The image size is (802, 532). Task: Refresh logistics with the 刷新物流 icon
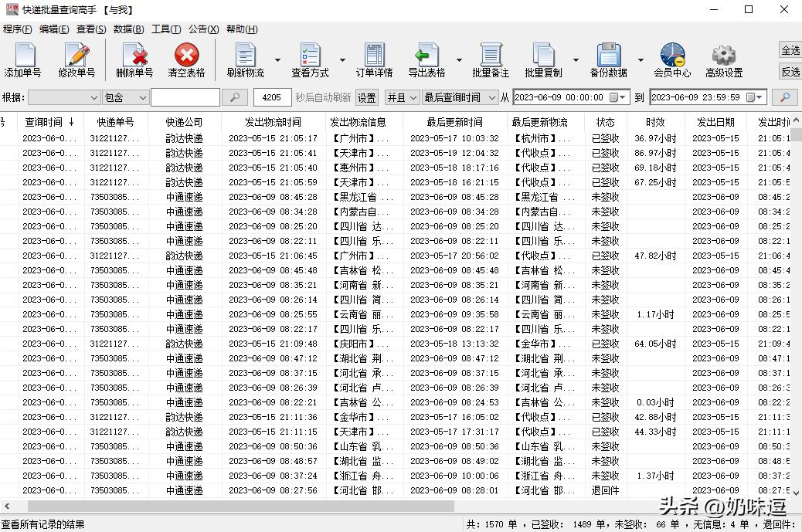point(244,60)
